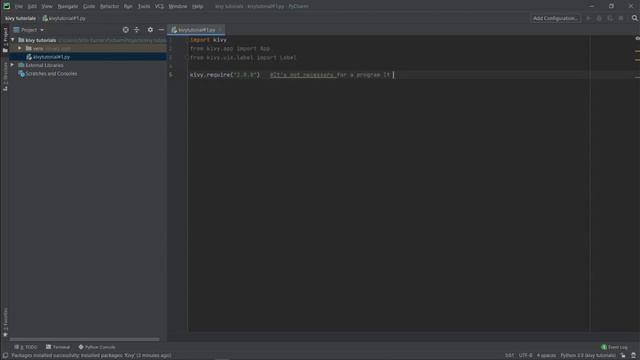640x360 pixels.
Task: Click Locate/Select Opened File target icon
Action: pyautogui.click(x=126, y=30)
